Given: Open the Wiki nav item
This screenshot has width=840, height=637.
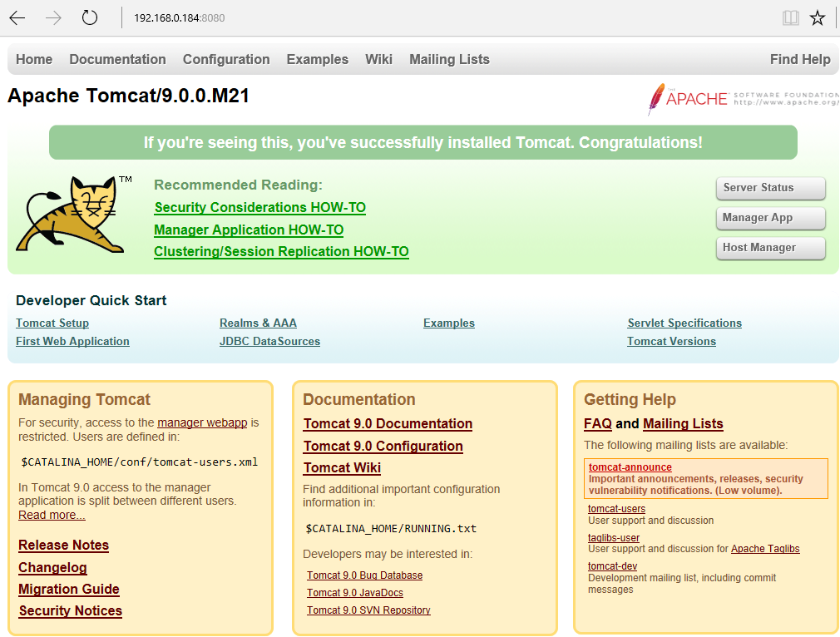Looking at the screenshot, I should tap(378, 59).
